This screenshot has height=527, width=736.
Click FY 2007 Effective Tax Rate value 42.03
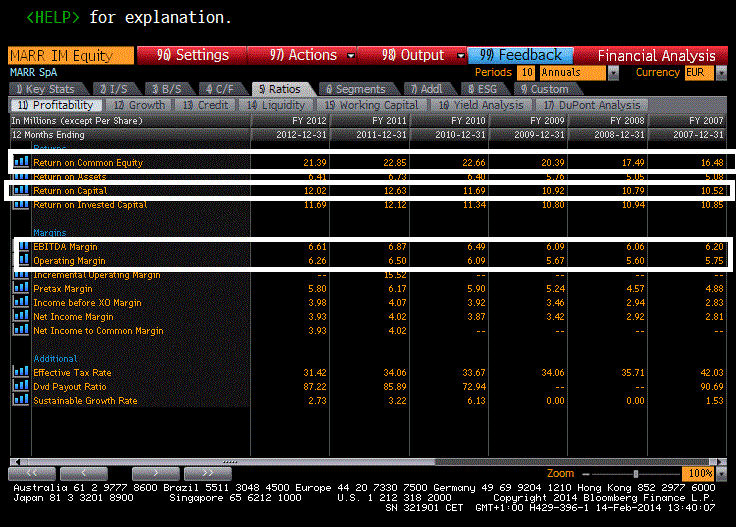712,373
